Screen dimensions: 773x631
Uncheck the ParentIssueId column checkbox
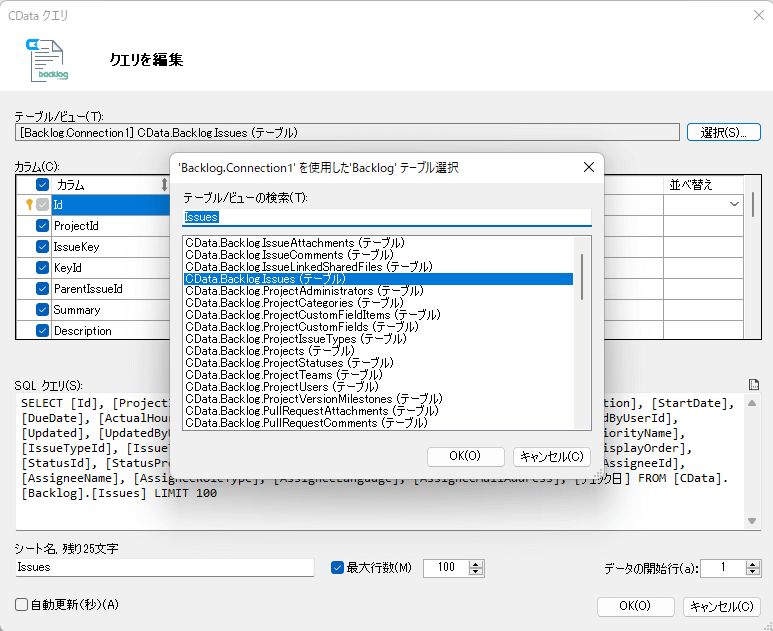click(x=42, y=288)
